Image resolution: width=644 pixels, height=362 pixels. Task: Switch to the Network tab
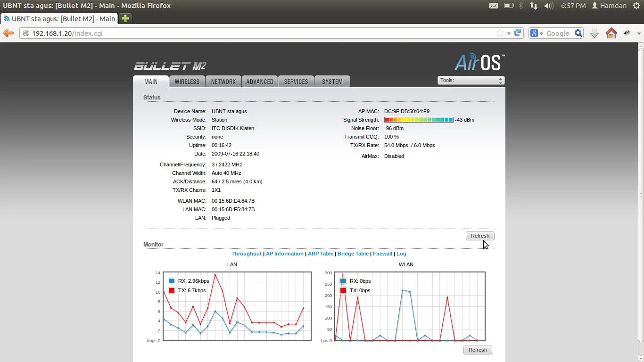point(223,82)
